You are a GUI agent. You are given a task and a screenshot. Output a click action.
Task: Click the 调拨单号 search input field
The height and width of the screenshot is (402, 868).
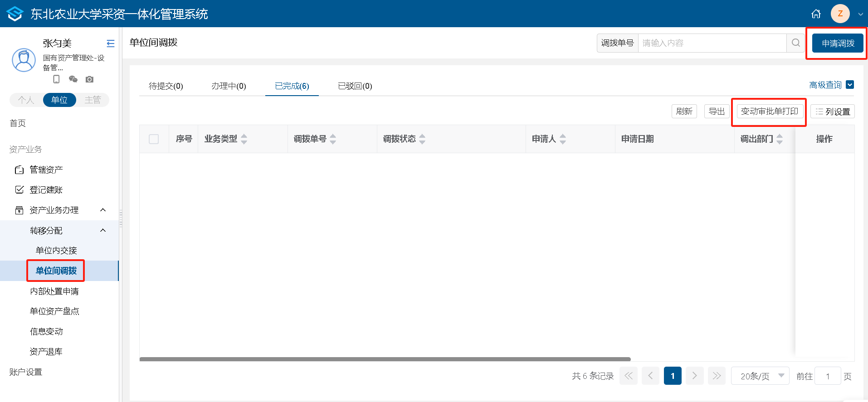point(712,43)
